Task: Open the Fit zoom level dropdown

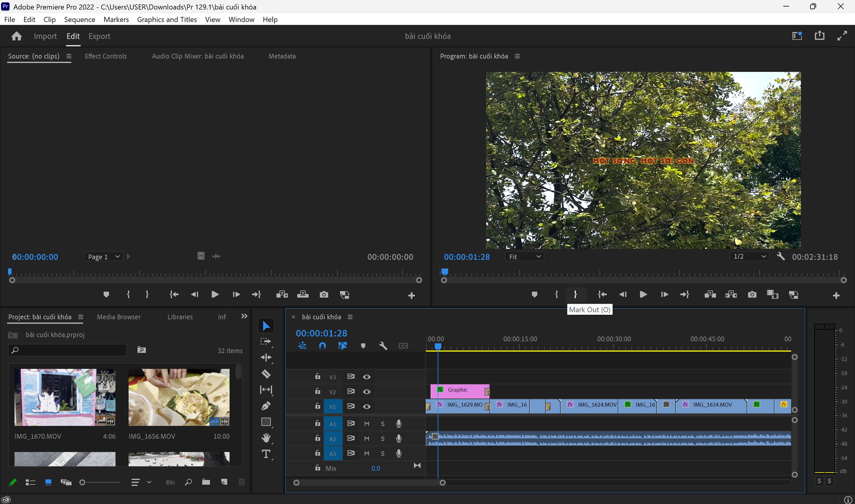Action: [x=524, y=257]
